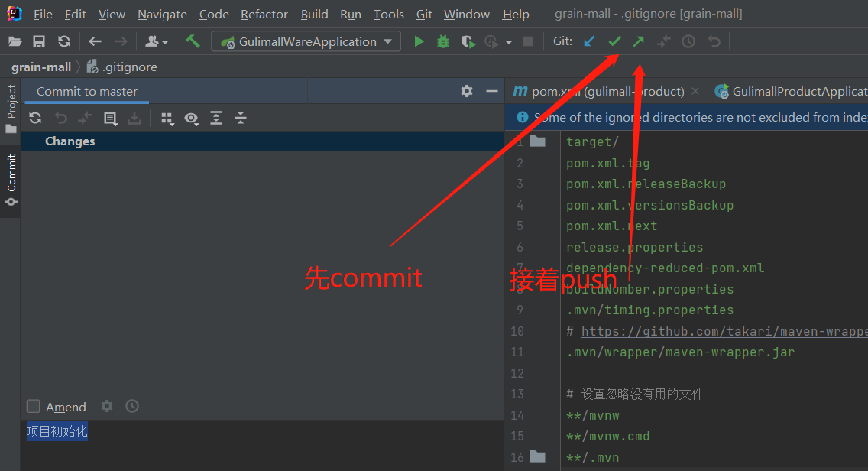
Task: Run with coverage shield icon
Action: pos(468,41)
